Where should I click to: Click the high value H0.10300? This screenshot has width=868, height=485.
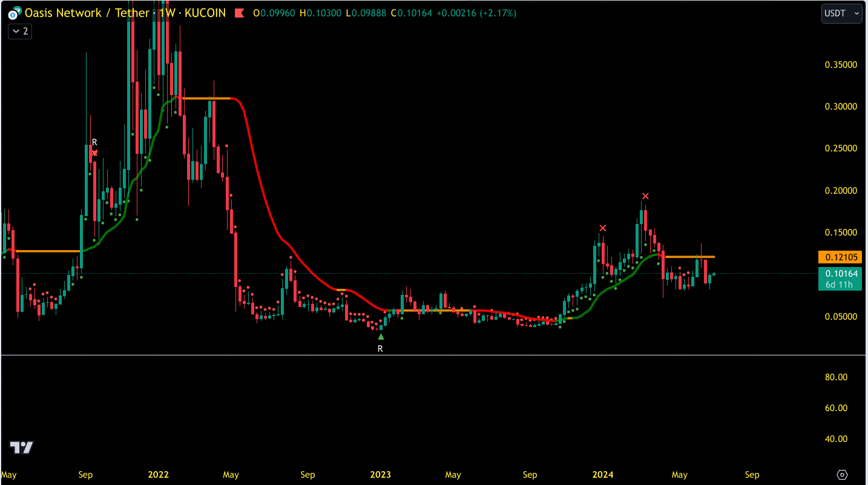click(x=321, y=13)
